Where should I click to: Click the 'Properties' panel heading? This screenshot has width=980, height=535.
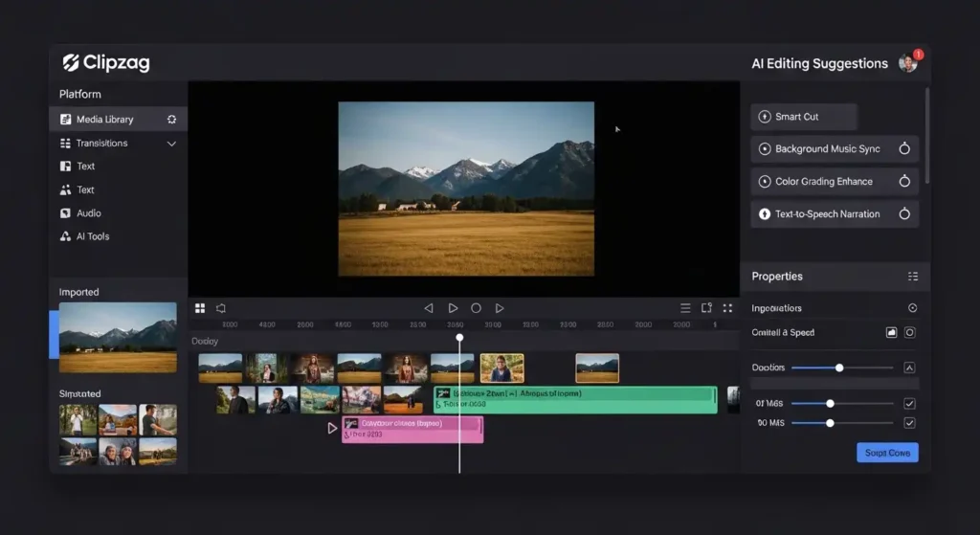click(777, 277)
